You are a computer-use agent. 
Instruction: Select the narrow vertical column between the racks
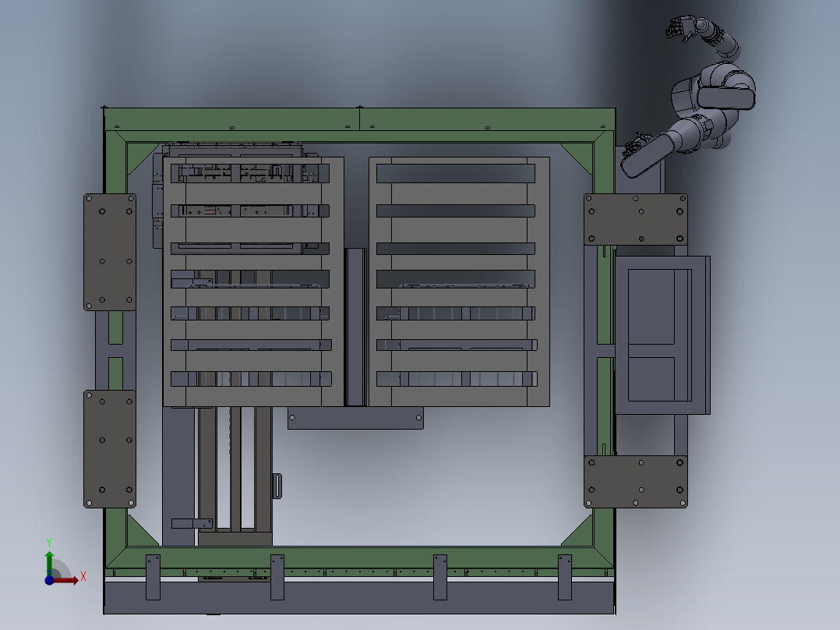(x=355, y=327)
